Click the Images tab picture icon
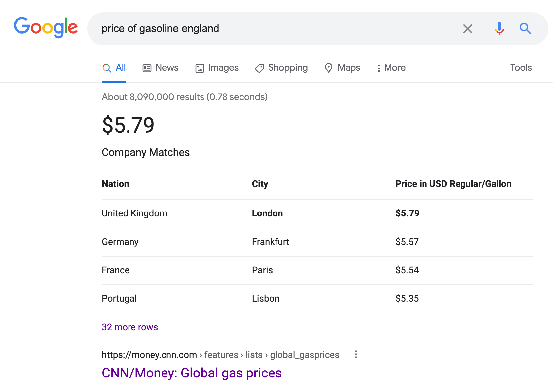Image resolution: width=553 pixels, height=392 pixels. click(200, 68)
